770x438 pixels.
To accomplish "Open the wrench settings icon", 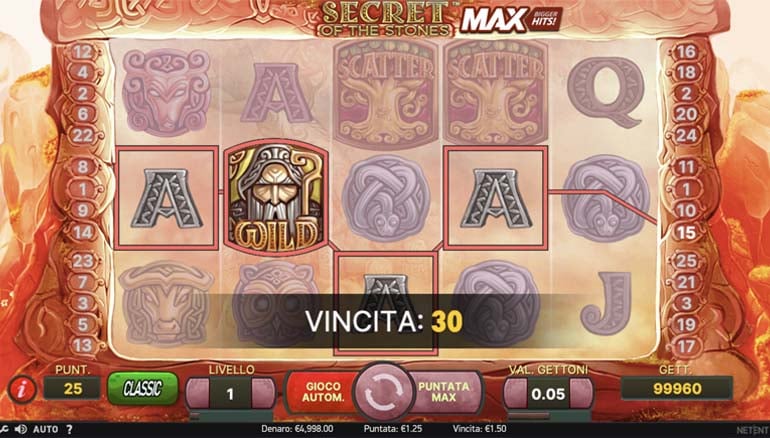I will 4,429.
